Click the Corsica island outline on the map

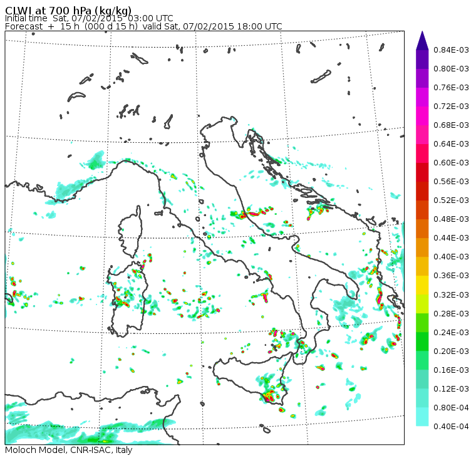[131, 232]
